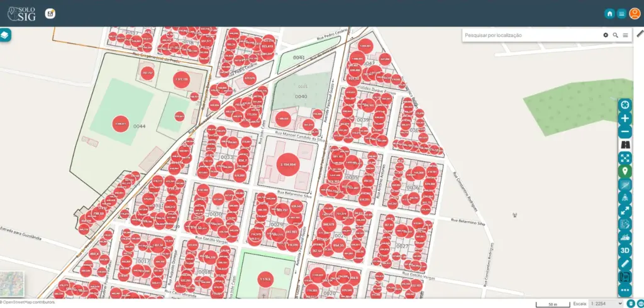Screen dimensions: 644x308
Task: Click the fit-to-extent arrows icon
Action: click(x=625, y=158)
